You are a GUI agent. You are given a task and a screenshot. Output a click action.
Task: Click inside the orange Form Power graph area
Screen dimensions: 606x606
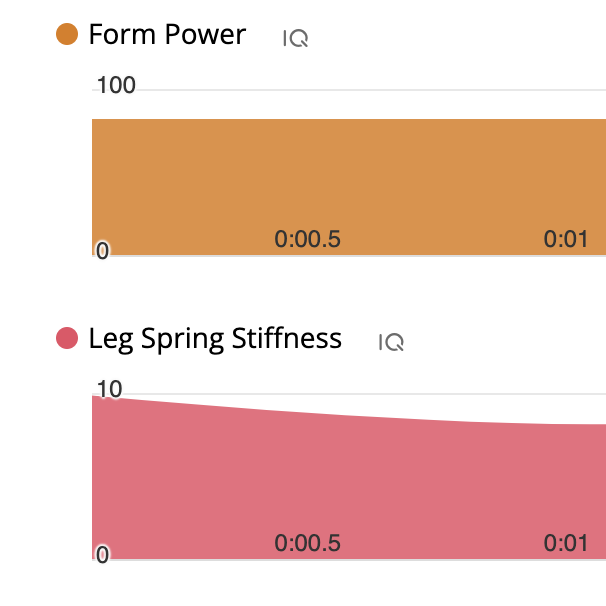click(x=349, y=174)
